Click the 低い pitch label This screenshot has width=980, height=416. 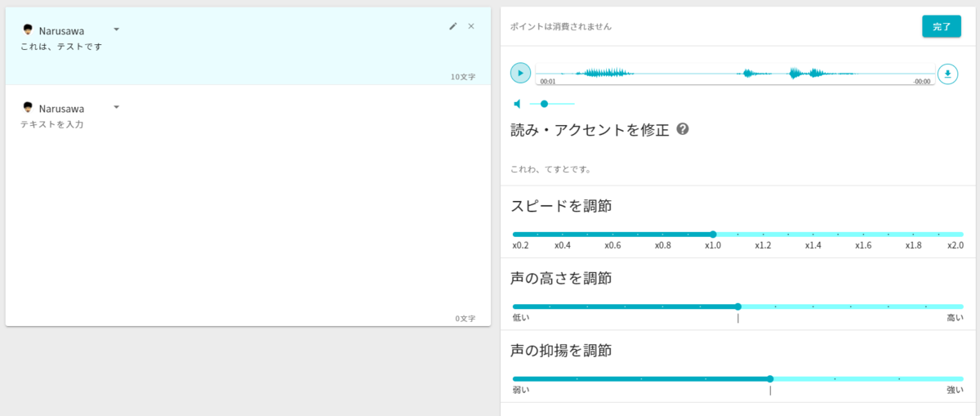tap(520, 318)
